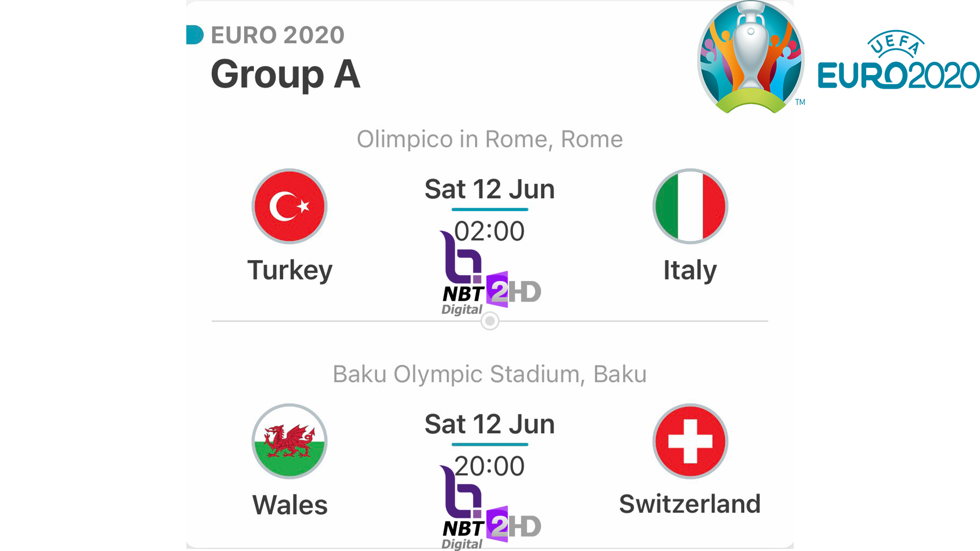Open the UEFA EURO 2020 trophy logo
This screenshot has width=980, height=551.
click(750, 57)
